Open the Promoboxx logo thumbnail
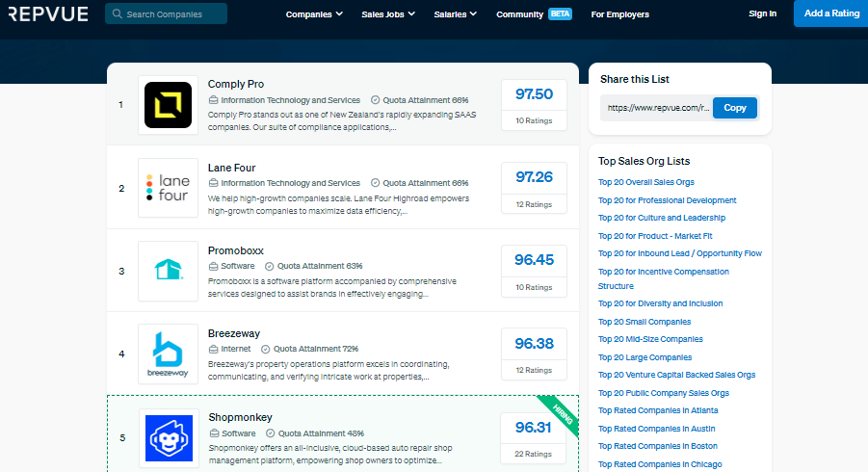This screenshot has height=472, width=868. click(x=168, y=271)
